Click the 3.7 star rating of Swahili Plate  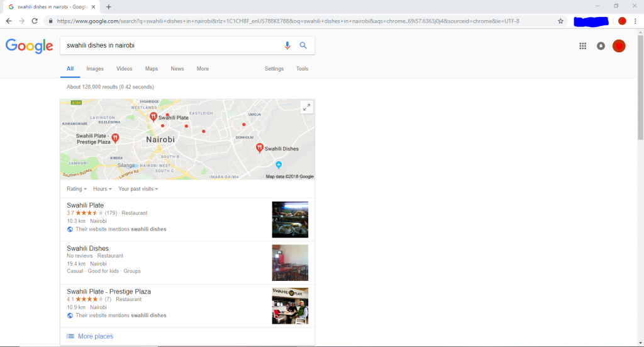(89, 213)
